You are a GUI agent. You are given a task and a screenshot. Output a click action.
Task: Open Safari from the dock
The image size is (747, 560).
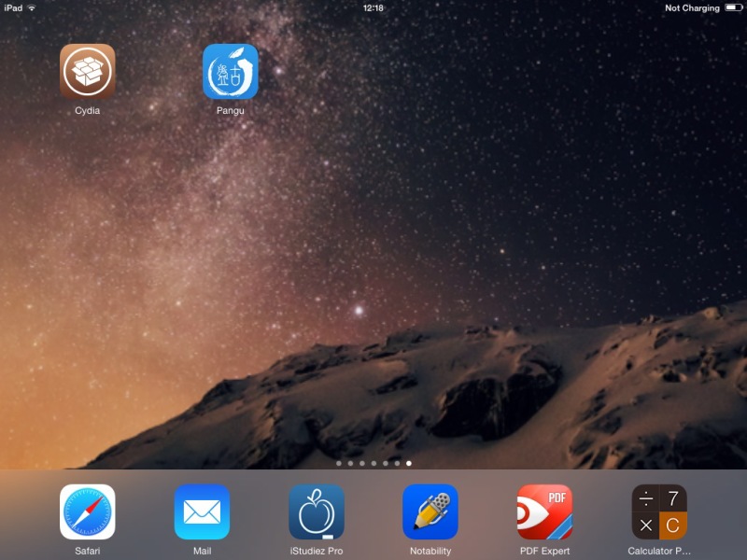87,511
